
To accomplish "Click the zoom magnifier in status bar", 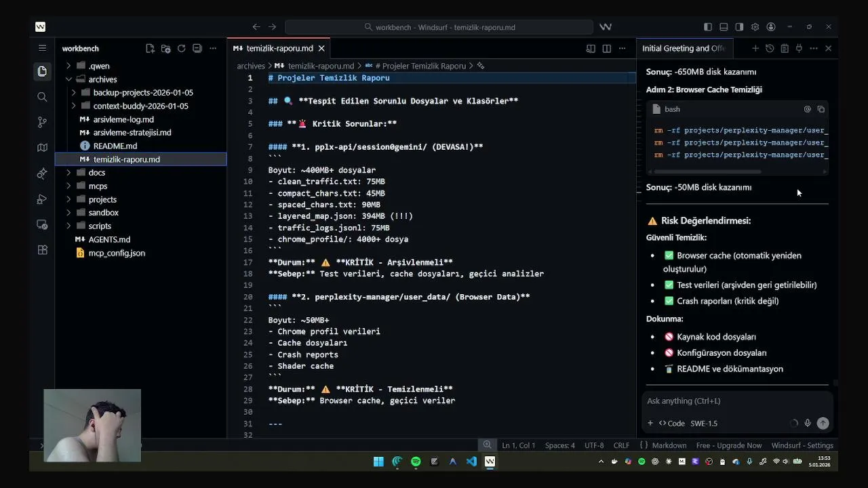I will tap(487, 445).
